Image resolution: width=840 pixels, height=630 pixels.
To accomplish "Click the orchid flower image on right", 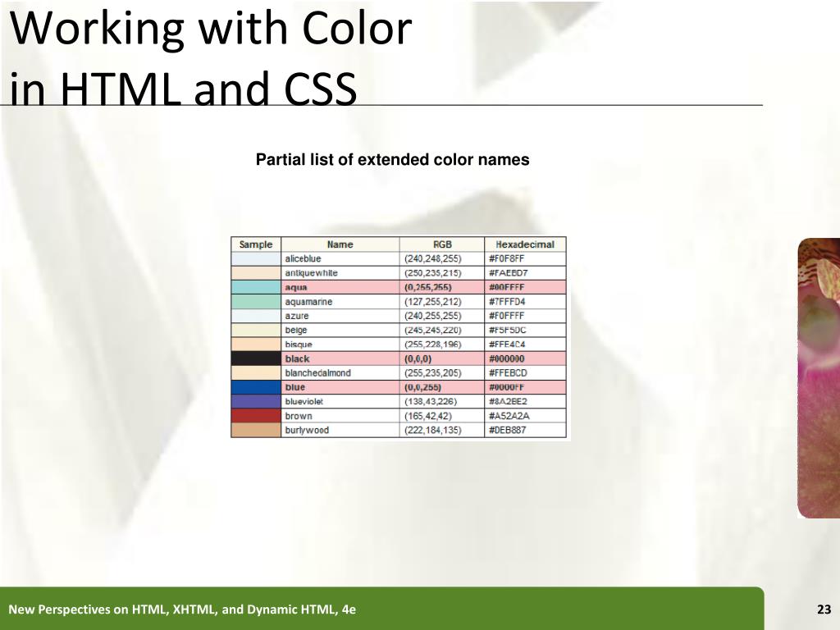I will pyautogui.click(x=819, y=377).
